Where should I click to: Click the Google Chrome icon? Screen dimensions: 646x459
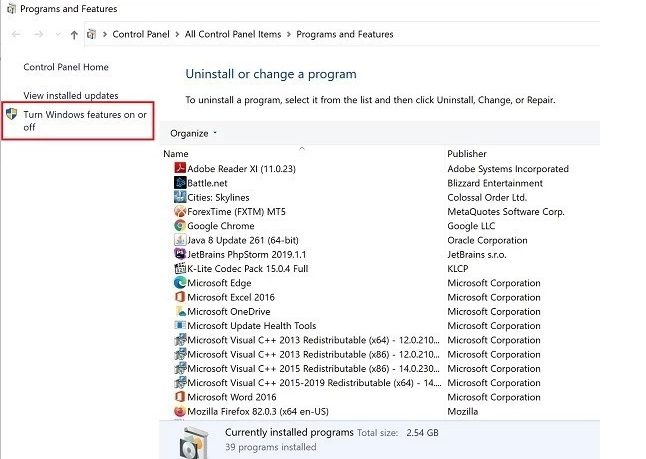[x=180, y=225]
